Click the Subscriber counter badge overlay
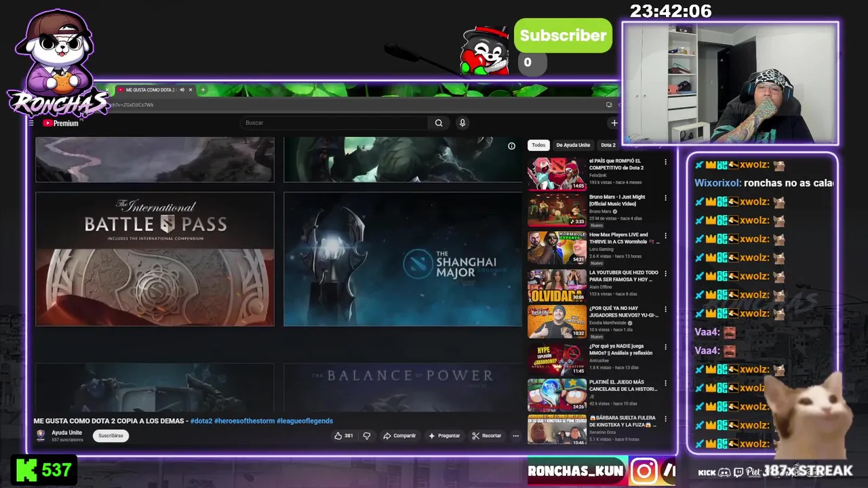The width and height of the screenshot is (868, 488). coord(563,36)
